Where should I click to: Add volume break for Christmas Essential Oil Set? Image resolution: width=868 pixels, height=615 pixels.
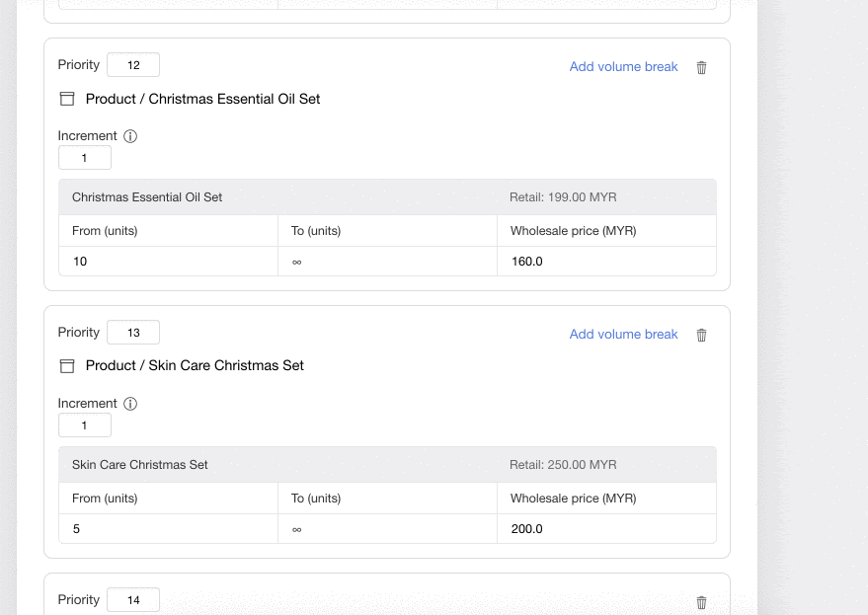[623, 66]
